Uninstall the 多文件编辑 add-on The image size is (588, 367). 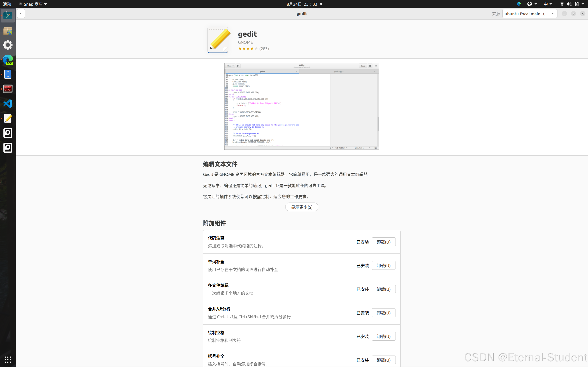tap(383, 289)
